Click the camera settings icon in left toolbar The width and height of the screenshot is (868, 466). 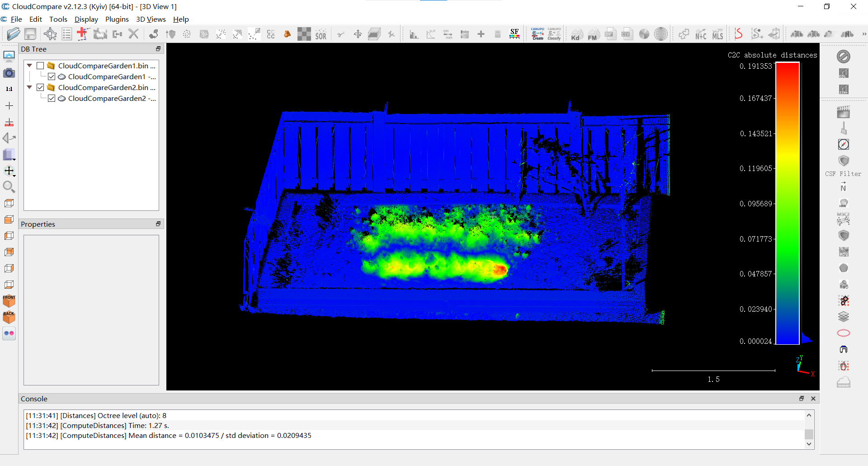point(9,73)
